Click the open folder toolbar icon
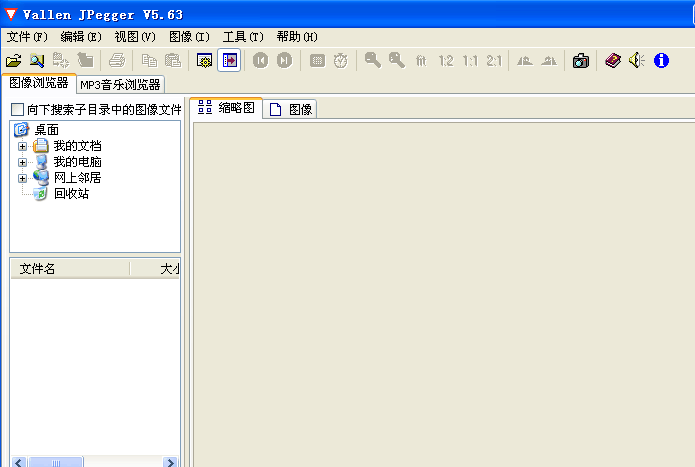 14,61
